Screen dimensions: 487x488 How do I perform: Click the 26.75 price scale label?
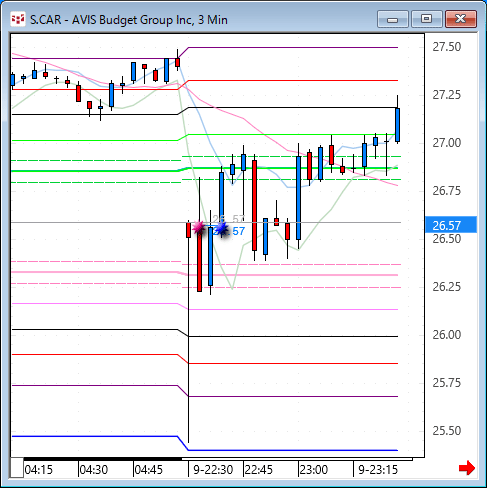tap(447, 191)
